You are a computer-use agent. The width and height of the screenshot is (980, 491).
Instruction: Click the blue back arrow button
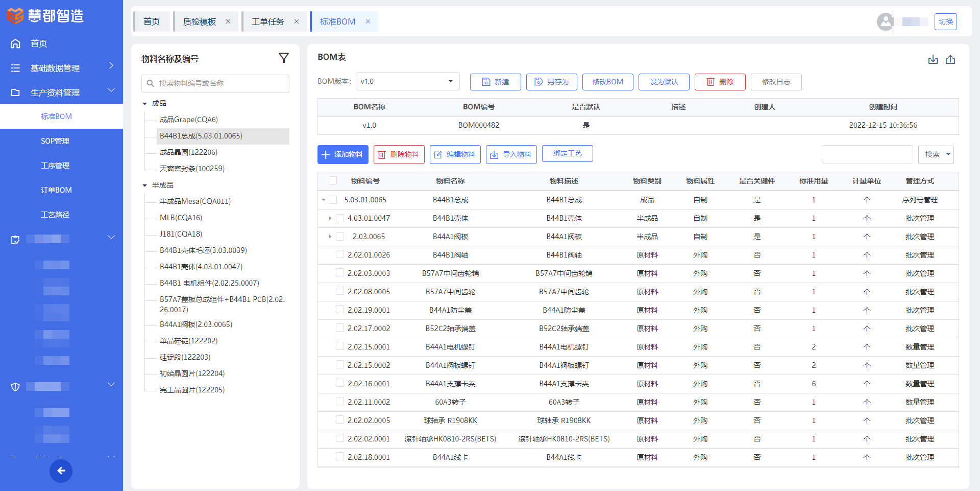[61, 471]
